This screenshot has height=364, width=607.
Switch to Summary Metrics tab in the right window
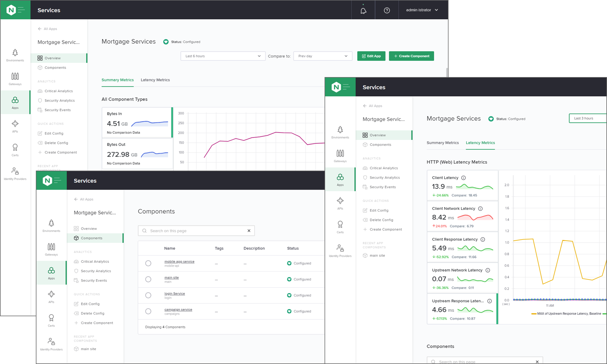tap(443, 143)
